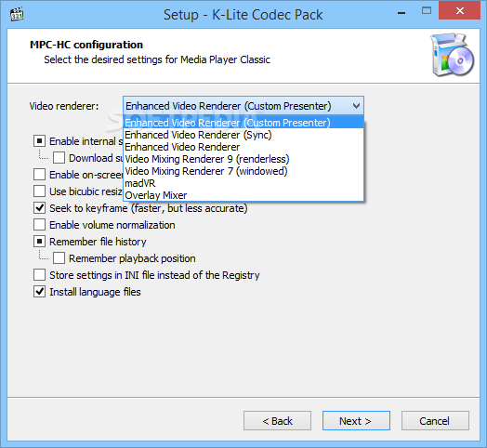487x448 pixels.
Task: Enable volume normalization checkbox
Action: tap(39, 225)
